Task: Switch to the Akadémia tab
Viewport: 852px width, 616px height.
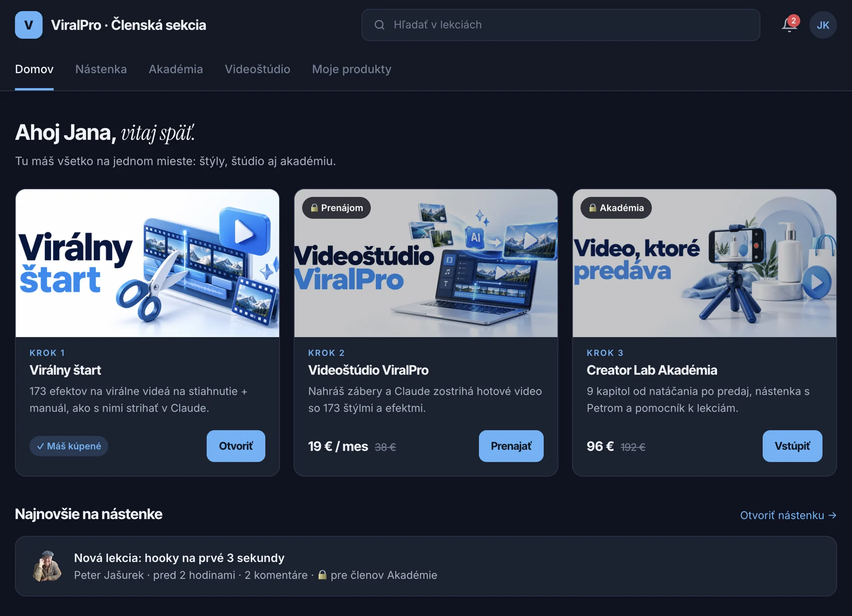Action: (x=176, y=69)
